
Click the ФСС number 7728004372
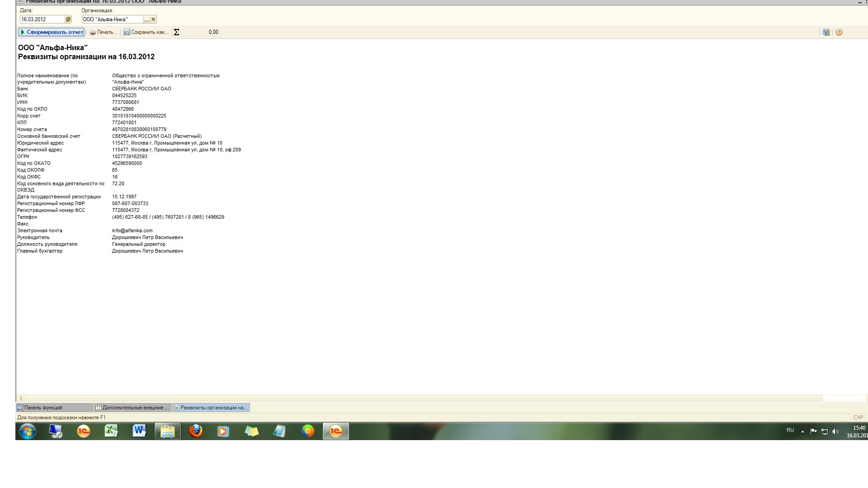(126, 210)
